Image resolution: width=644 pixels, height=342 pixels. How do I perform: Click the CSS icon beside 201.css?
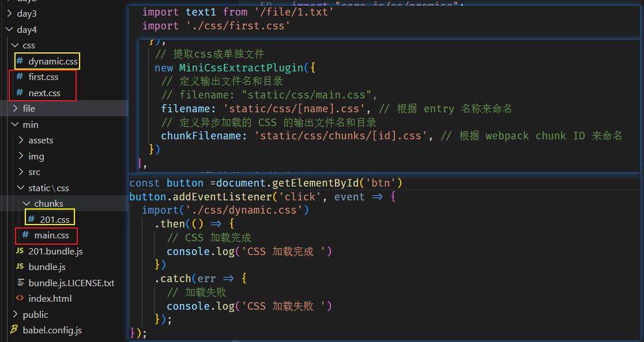[32, 219]
